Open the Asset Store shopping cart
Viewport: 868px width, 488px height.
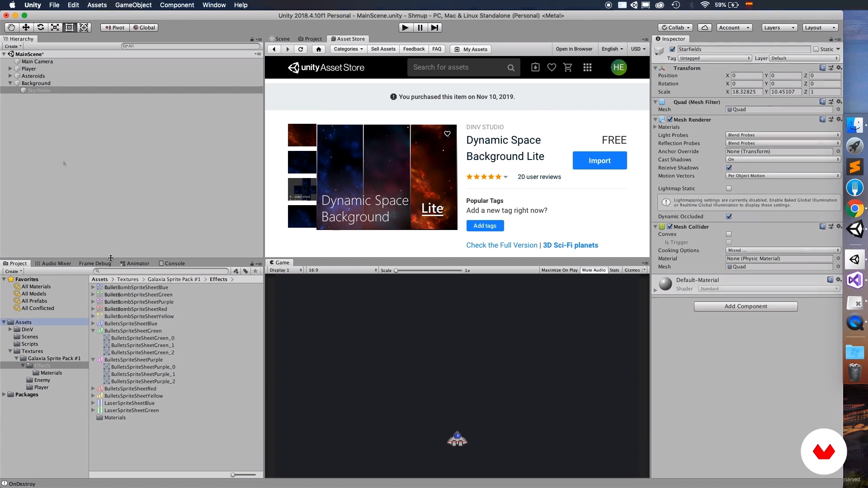[568, 67]
